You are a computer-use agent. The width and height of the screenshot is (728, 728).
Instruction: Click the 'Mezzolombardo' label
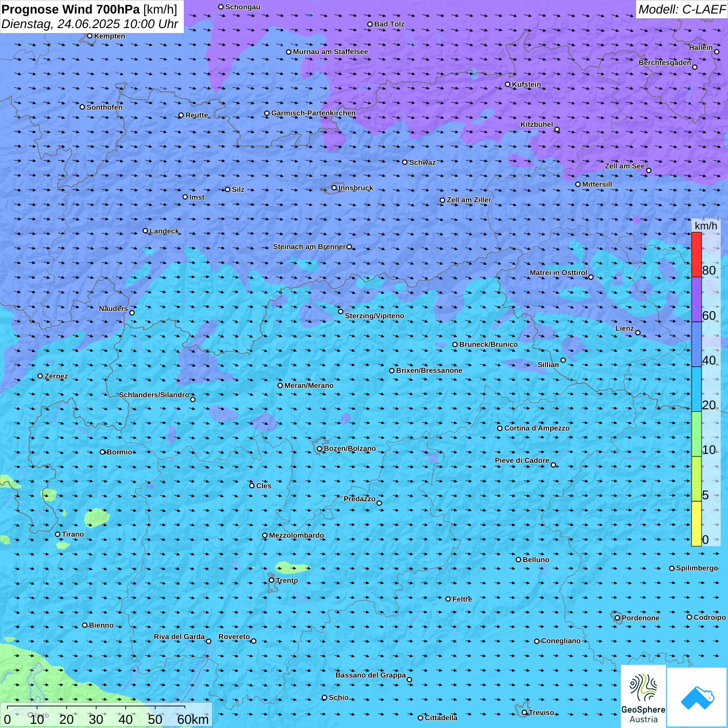click(296, 535)
